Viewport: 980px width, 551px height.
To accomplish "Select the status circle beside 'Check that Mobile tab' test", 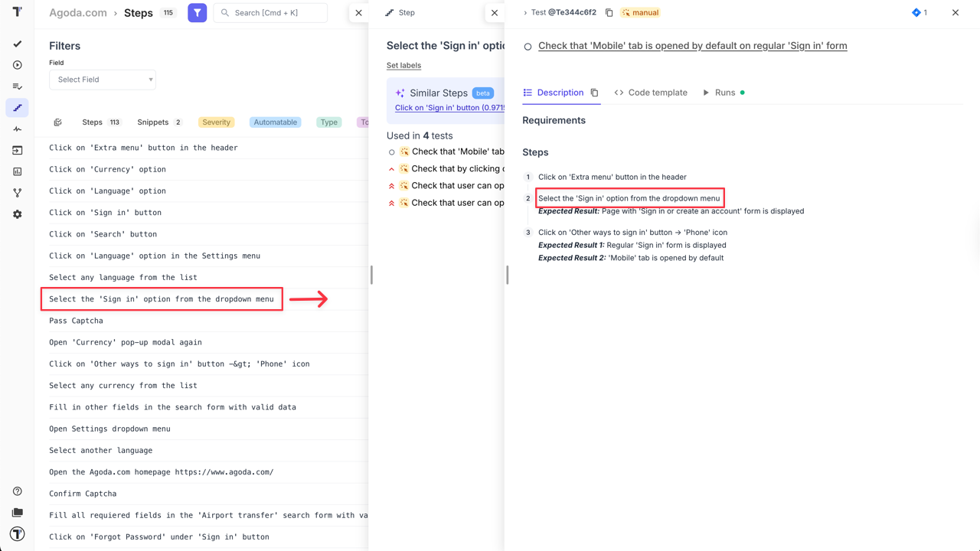I will [x=390, y=152].
